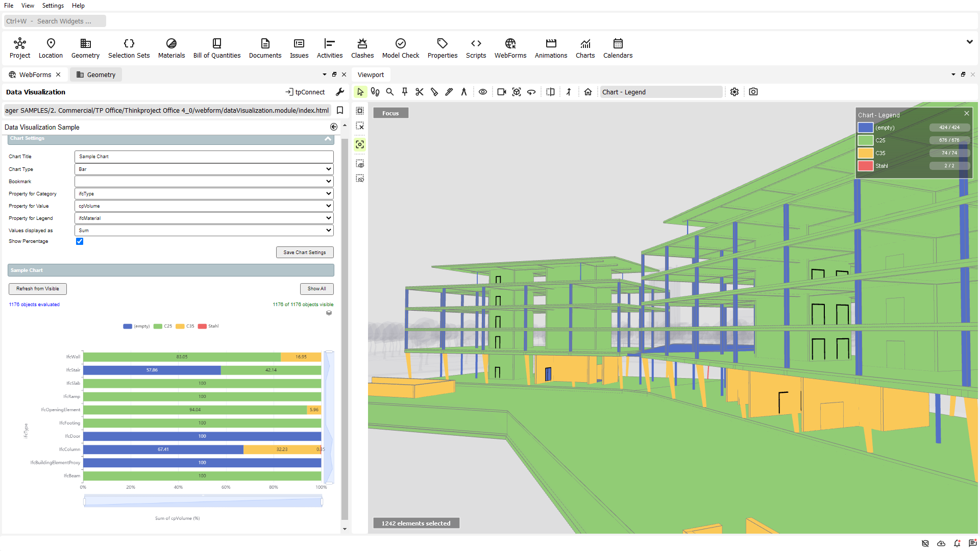Select the viewport magnifier zoom tool
The width and height of the screenshot is (980, 551).
tap(390, 92)
